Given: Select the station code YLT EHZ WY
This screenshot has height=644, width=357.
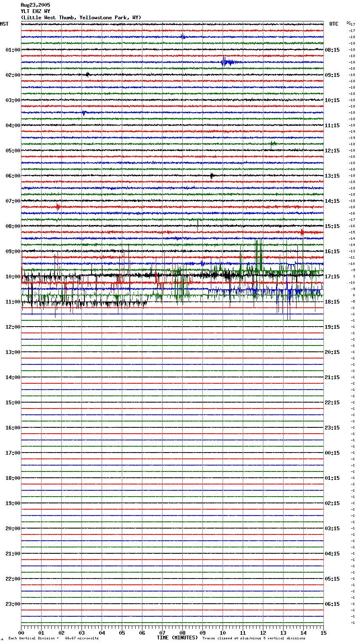Looking at the screenshot, I should click(x=35, y=11).
